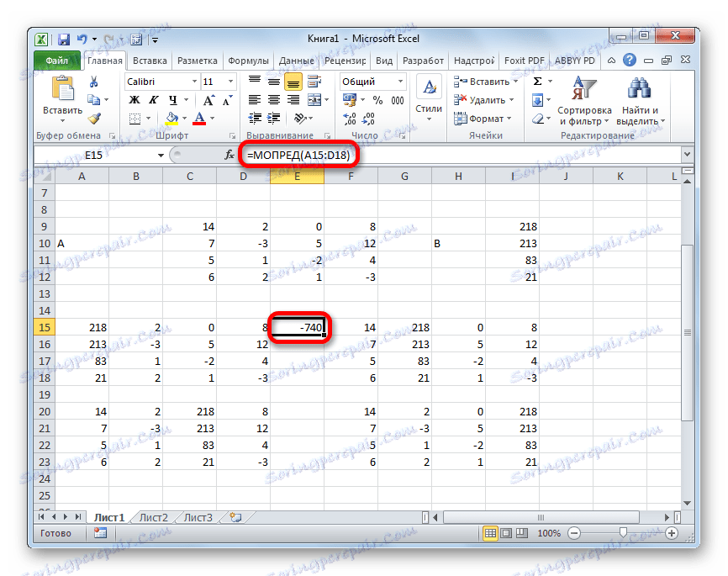Click the formula bar input field
The image size is (728, 576).
tap(460, 155)
